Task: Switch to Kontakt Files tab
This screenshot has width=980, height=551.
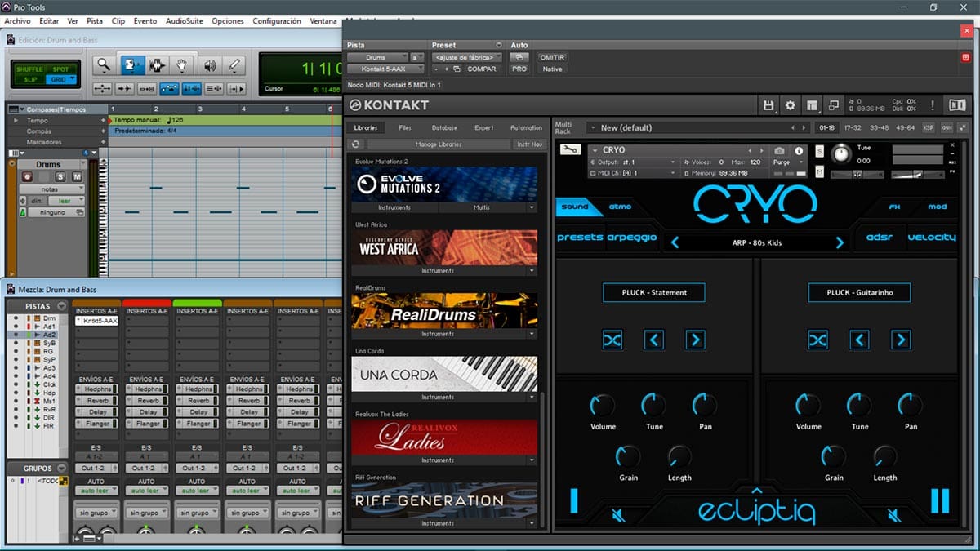Action: coord(405,127)
